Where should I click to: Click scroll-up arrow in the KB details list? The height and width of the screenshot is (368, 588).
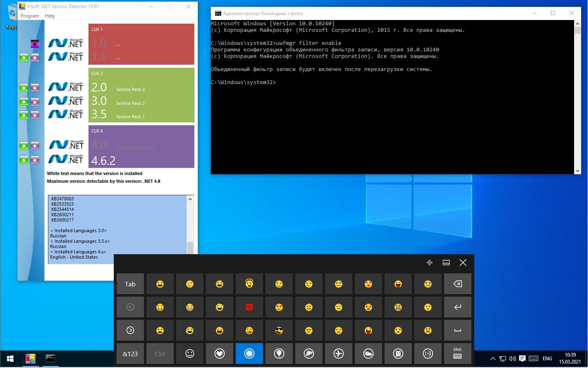pos(190,199)
